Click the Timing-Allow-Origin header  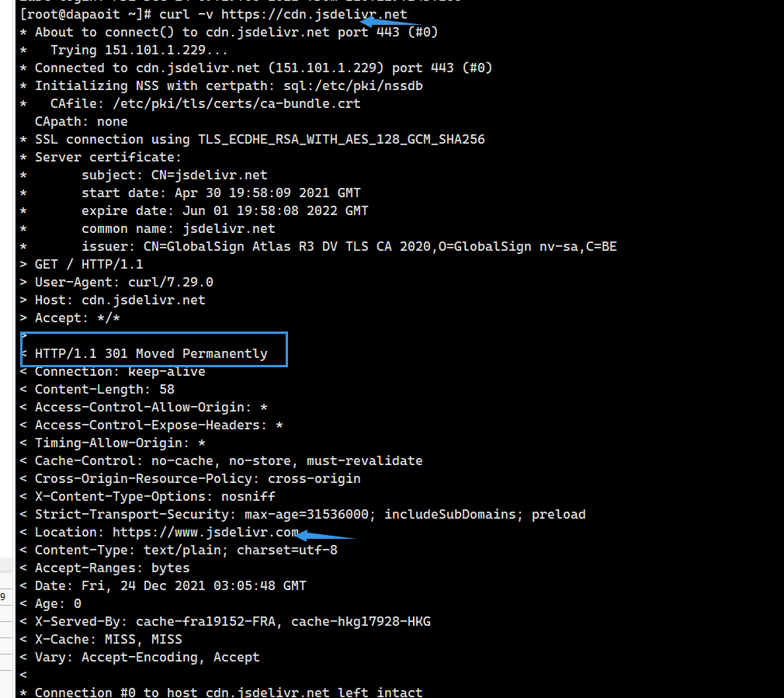pyautogui.click(x=113, y=443)
